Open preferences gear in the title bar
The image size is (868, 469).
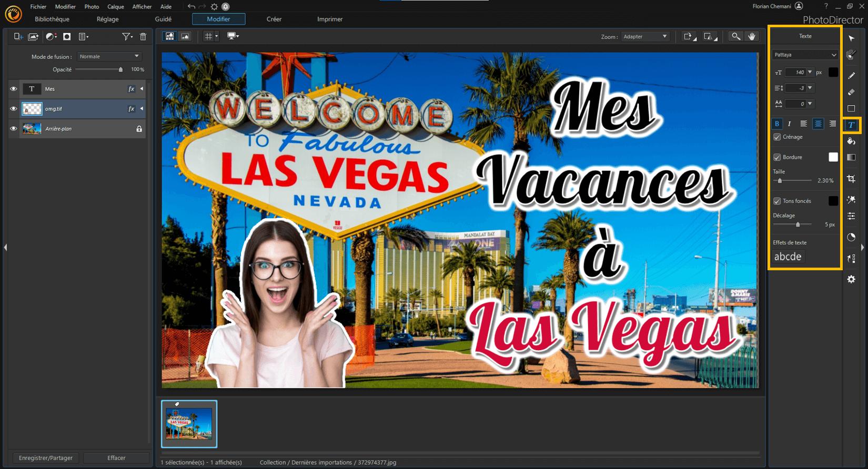[214, 6]
